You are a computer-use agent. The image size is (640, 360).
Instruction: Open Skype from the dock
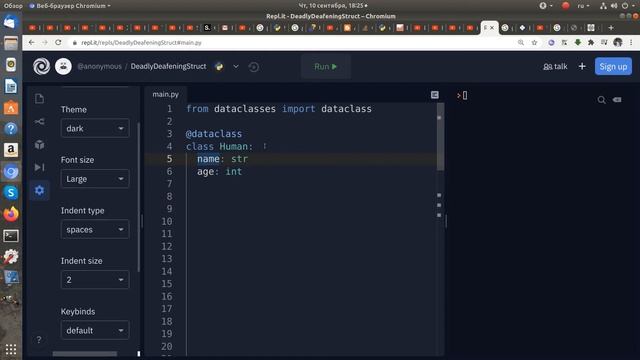(x=11, y=192)
